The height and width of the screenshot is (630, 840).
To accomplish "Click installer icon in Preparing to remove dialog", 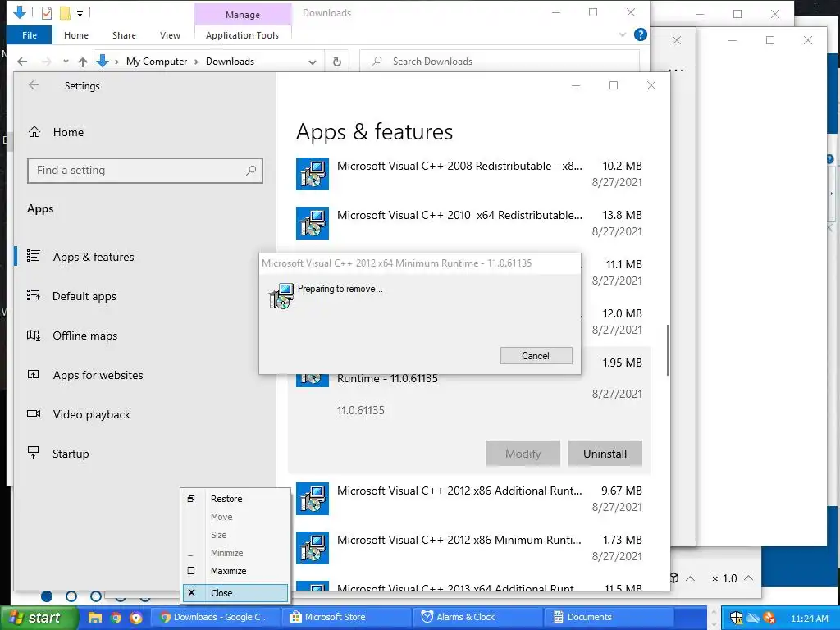I will pyautogui.click(x=281, y=296).
